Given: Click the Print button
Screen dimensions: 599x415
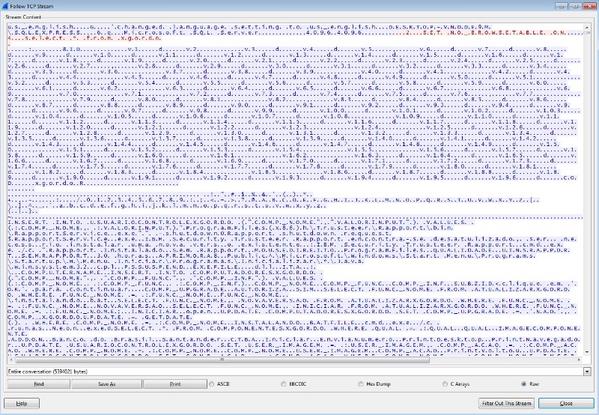Looking at the screenshot, I should [175, 384].
